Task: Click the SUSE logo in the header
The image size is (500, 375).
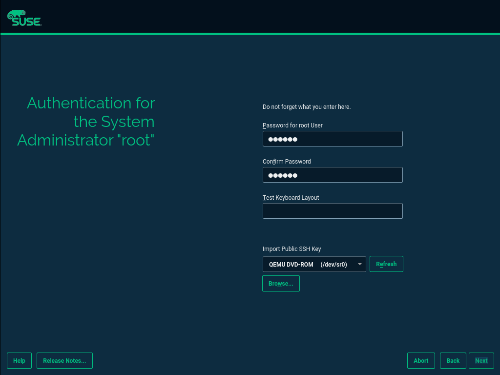Action: coord(24,18)
